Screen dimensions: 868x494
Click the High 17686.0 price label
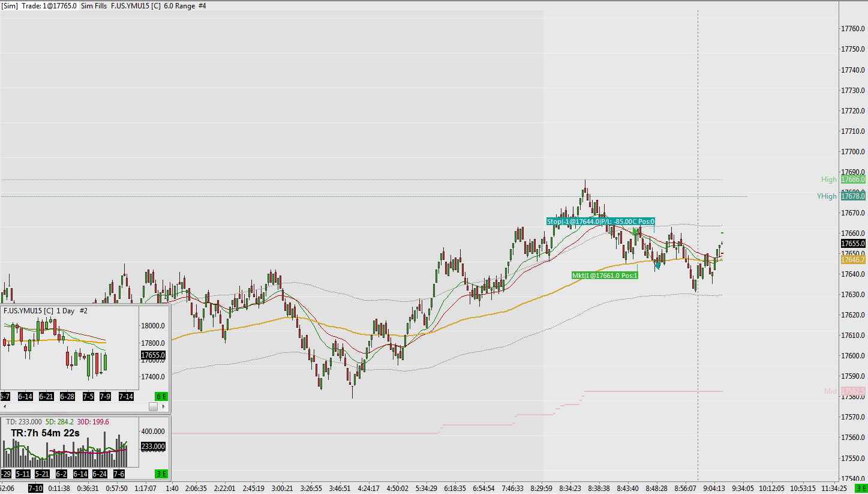pos(852,179)
